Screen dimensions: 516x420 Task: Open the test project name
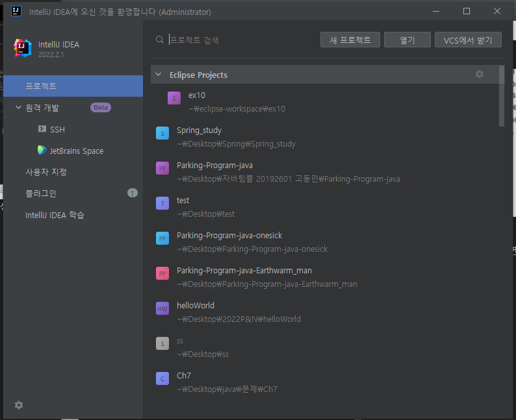(183, 201)
